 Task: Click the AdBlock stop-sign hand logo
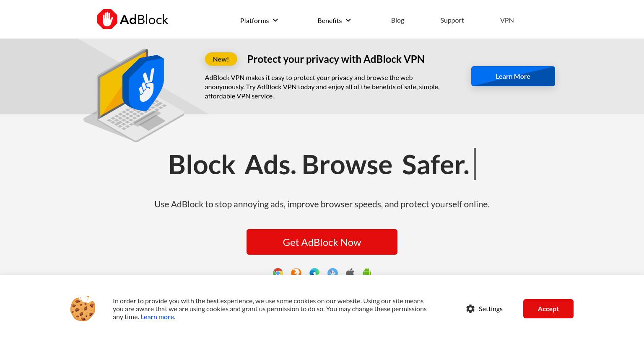(107, 19)
